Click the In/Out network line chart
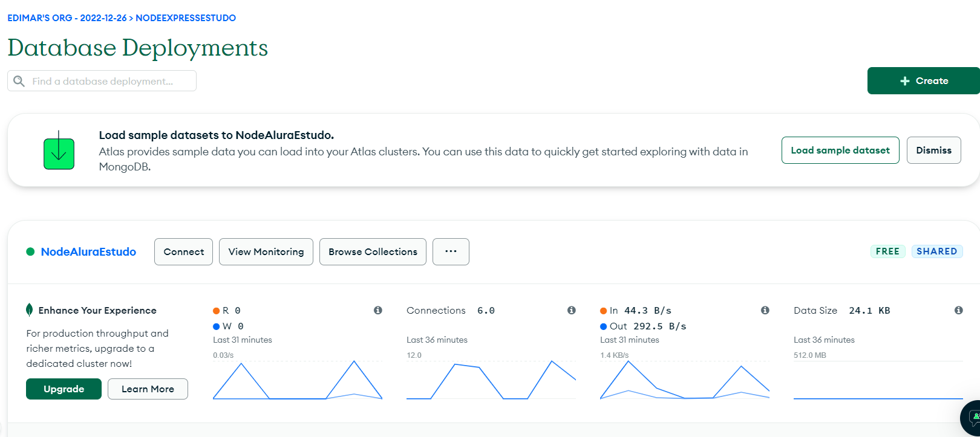 tap(685, 380)
